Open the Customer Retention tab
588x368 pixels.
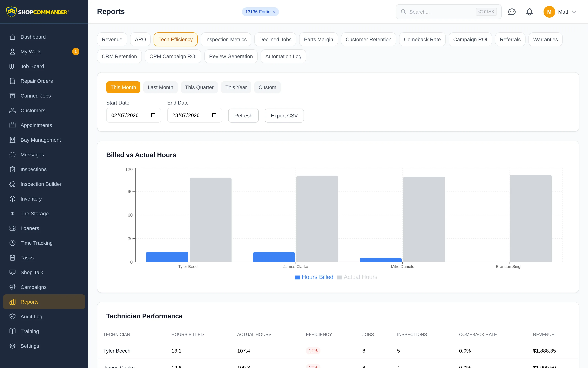pyautogui.click(x=368, y=39)
